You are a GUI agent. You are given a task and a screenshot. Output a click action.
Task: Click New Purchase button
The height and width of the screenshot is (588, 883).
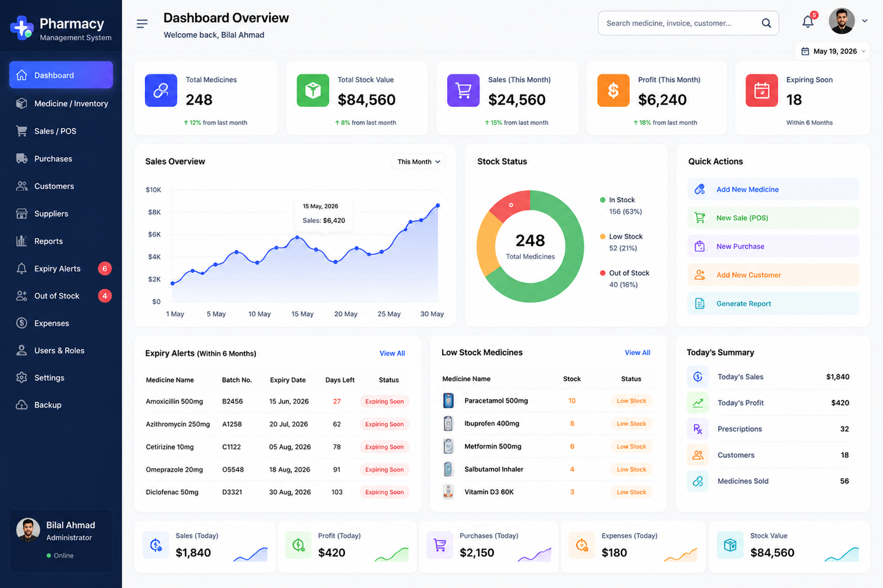click(773, 246)
